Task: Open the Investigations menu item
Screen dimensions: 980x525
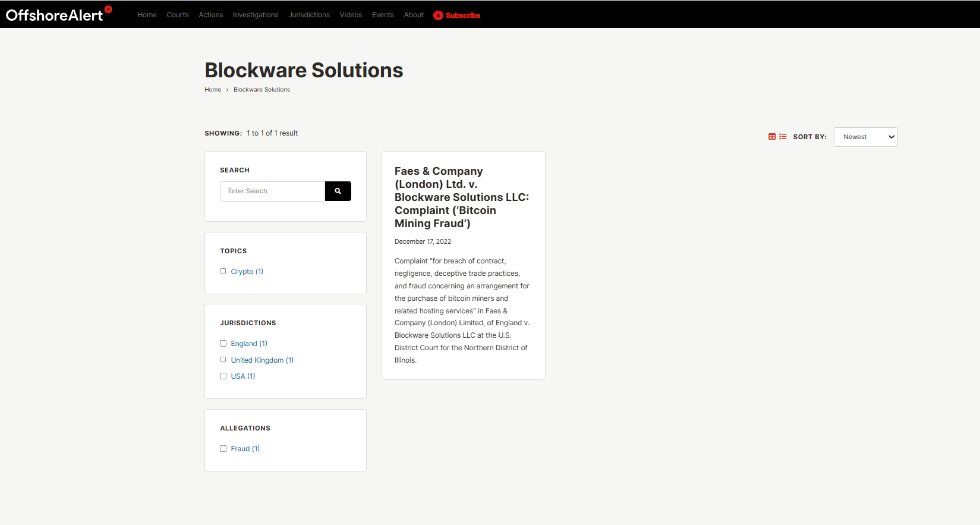Action: tap(256, 15)
